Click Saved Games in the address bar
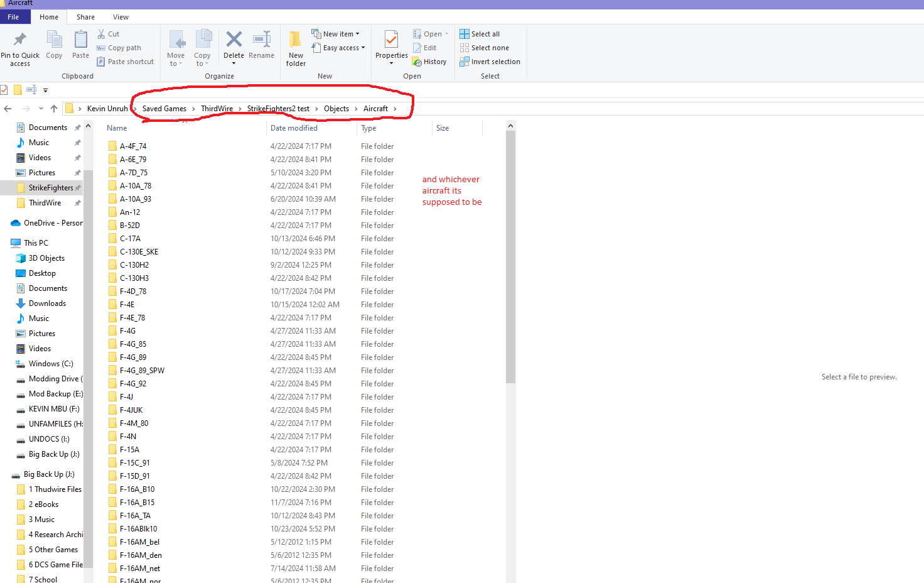Image resolution: width=924 pixels, height=583 pixels. point(164,109)
